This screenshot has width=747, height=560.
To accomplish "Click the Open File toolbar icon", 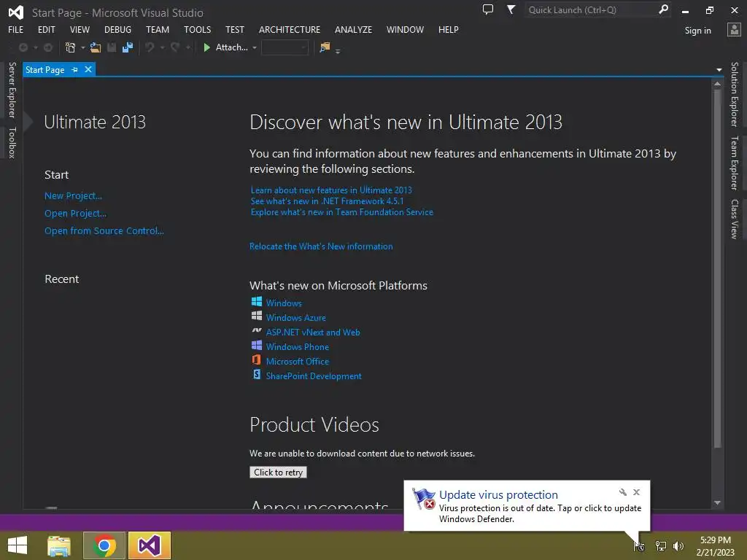I will [96, 47].
